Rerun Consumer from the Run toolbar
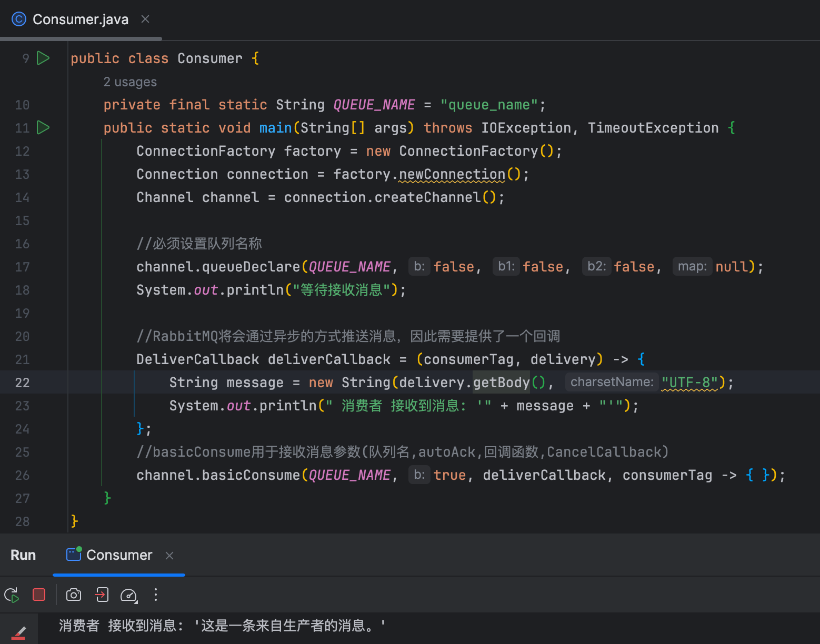The height and width of the screenshot is (644, 820). [12, 595]
